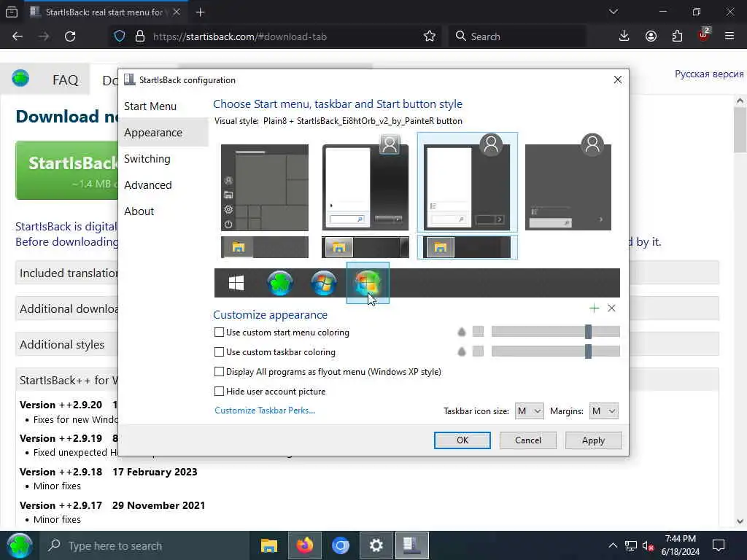Click the taskbar Type here to search box
The height and width of the screenshot is (560, 747).
point(145,545)
